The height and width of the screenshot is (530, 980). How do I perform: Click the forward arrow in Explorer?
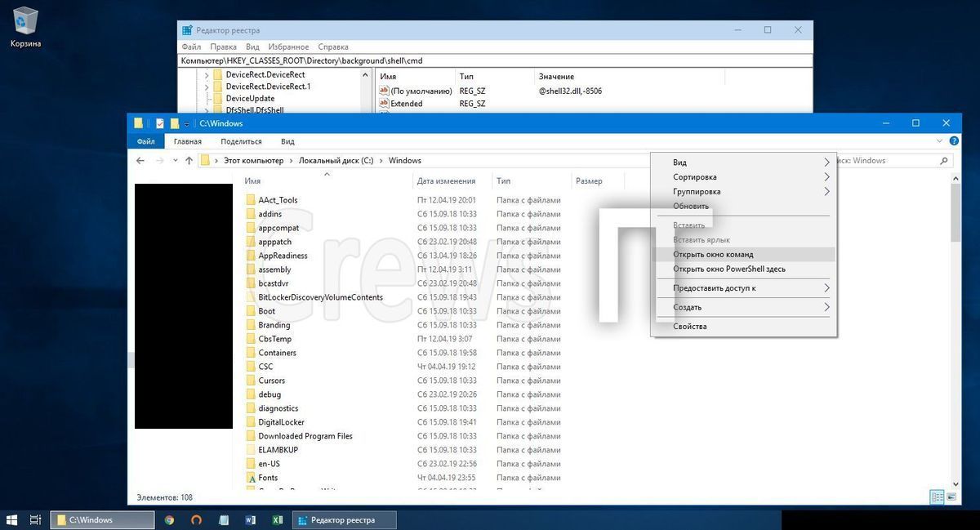point(160,161)
